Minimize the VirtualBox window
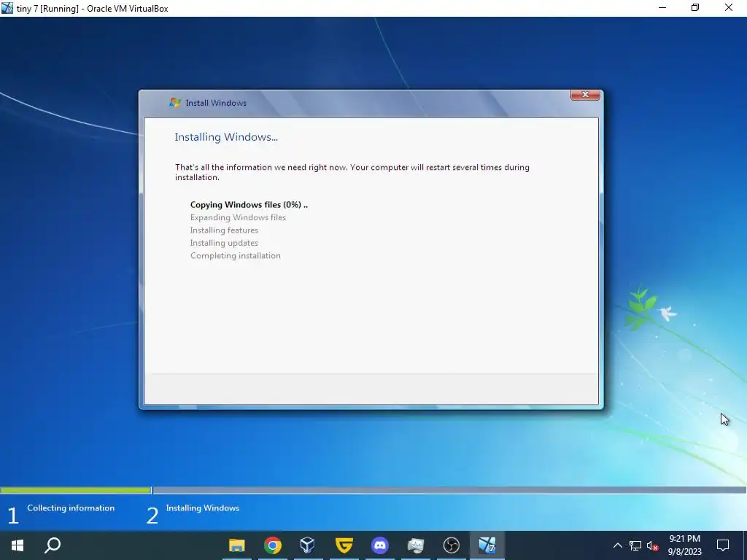 pos(662,7)
